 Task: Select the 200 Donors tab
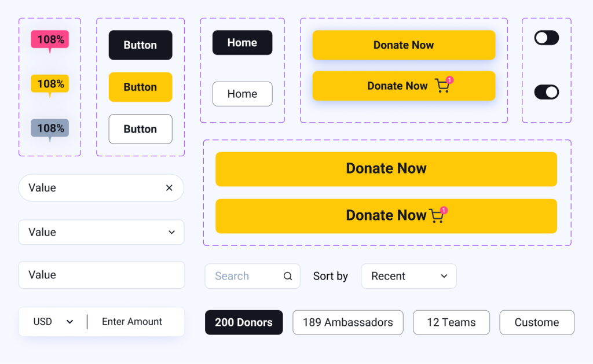[x=244, y=322]
